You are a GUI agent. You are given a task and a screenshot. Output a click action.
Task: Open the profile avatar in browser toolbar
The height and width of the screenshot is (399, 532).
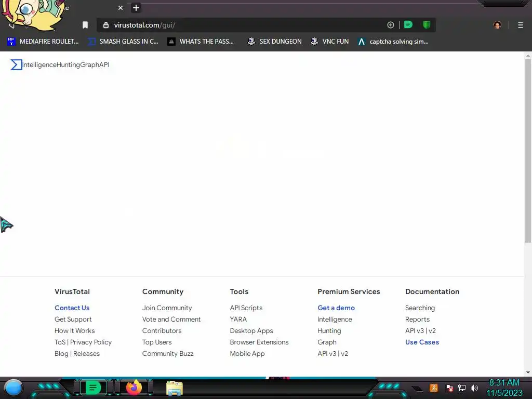click(497, 25)
